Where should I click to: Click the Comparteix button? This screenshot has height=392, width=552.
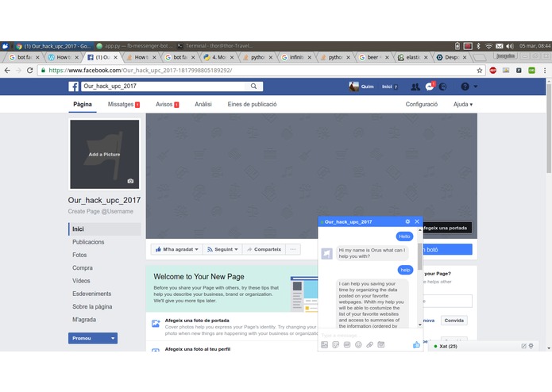[264, 250]
